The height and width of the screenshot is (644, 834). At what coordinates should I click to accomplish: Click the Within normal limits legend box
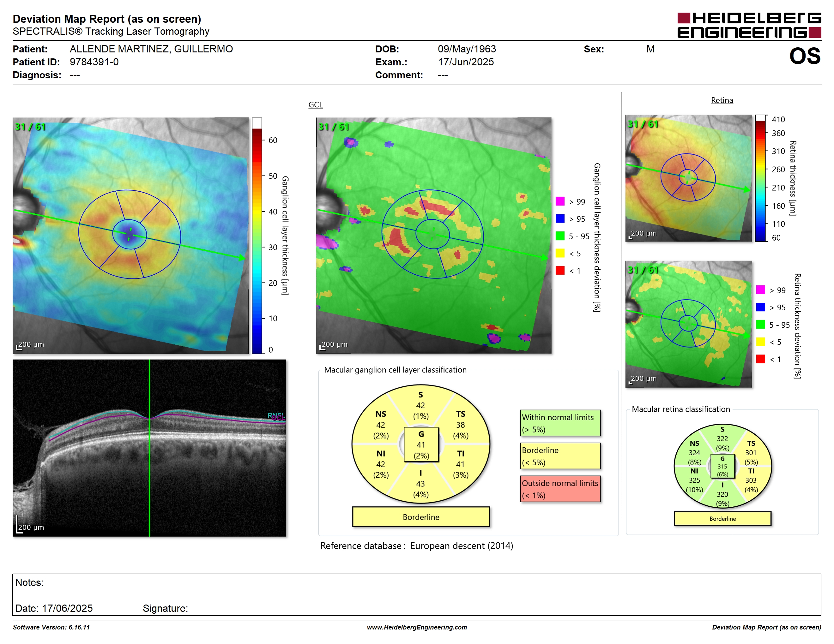560,423
